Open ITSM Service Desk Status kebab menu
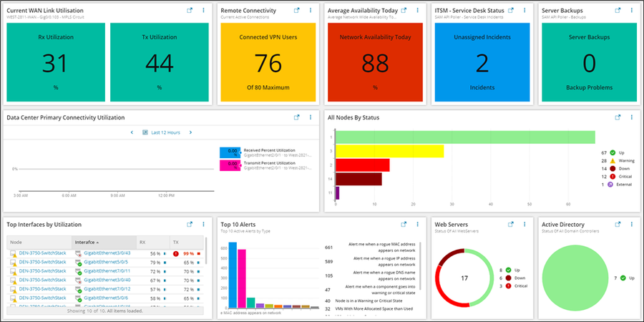 (x=525, y=10)
